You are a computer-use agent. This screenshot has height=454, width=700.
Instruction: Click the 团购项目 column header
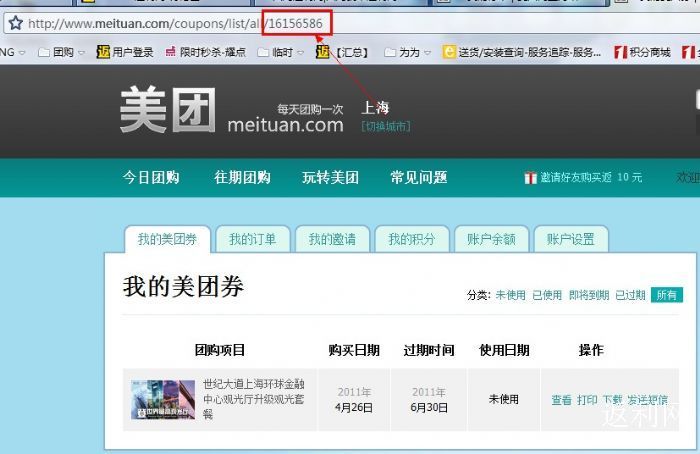point(220,350)
